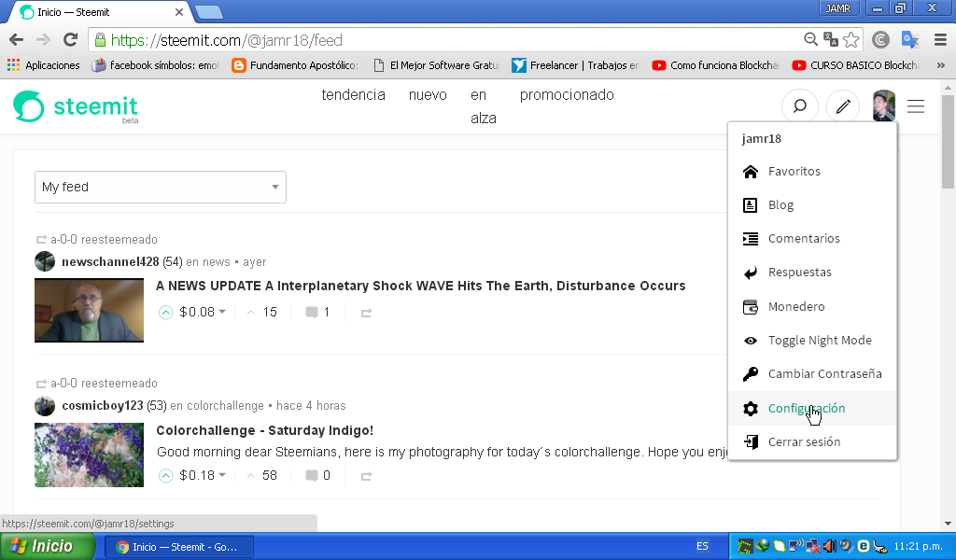Open comments on the Interplanetary Shock WAVE post

[x=317, y=313]
